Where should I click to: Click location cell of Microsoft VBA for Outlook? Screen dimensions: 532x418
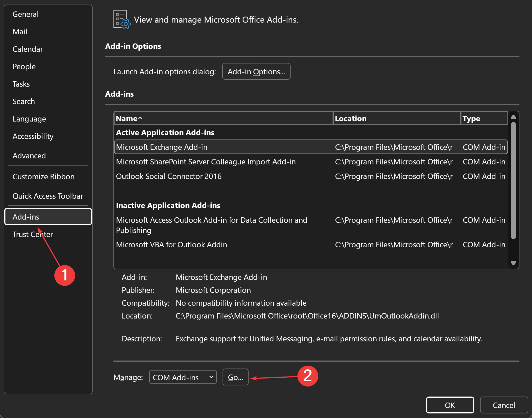pos(394,245)
